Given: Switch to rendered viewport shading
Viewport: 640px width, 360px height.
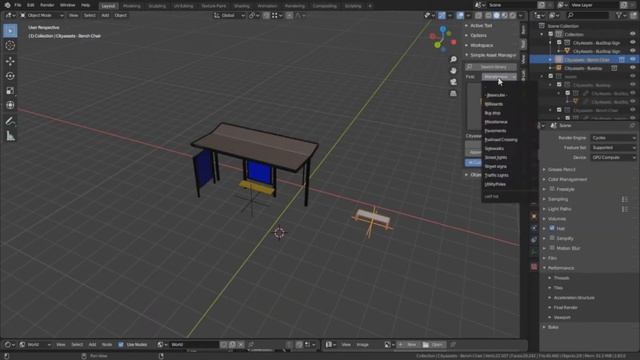Looking at the screenshot, I should (x=513, y=16).
